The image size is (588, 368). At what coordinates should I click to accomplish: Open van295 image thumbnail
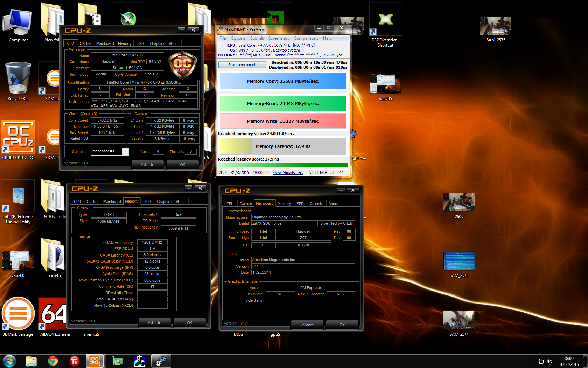(x=385, y=88)
